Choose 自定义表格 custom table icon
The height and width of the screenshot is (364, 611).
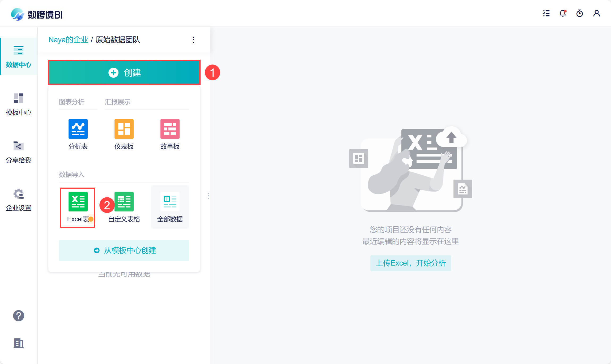[124, 202]
